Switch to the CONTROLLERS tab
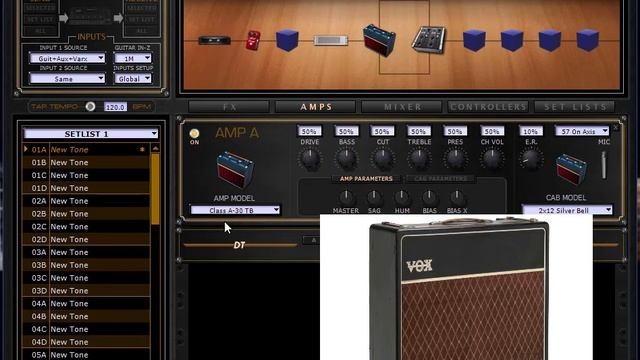 (x=488, y=107)
